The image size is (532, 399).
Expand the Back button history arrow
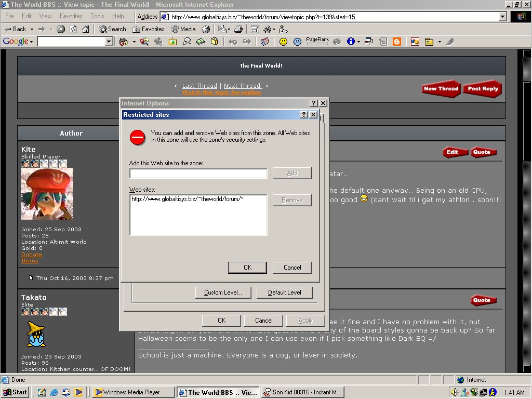pos(32,29)
